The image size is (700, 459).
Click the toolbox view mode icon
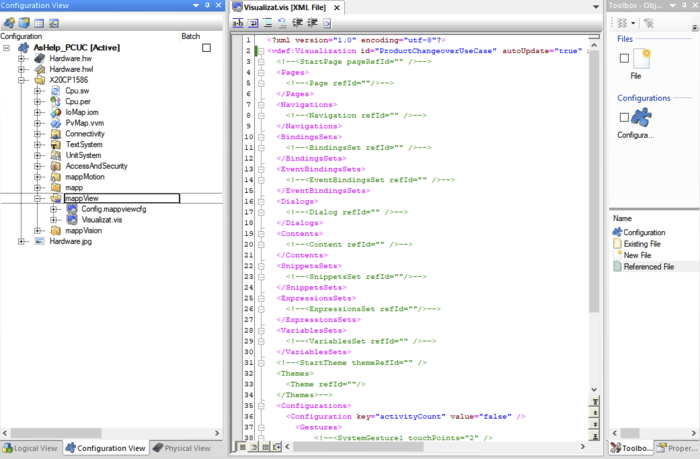point(622,23)
